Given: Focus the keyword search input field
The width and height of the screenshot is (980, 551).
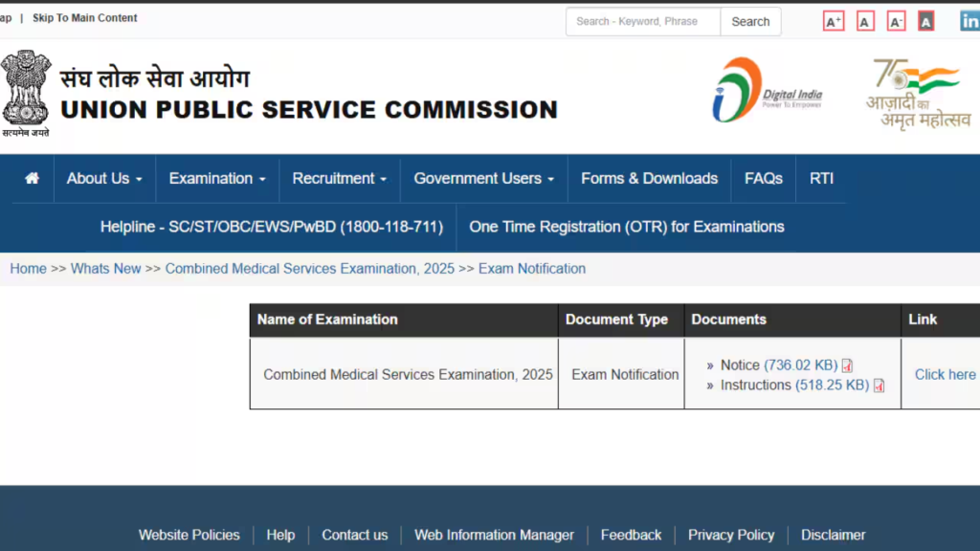Looking at the screenshot, I should coord(642,21).
